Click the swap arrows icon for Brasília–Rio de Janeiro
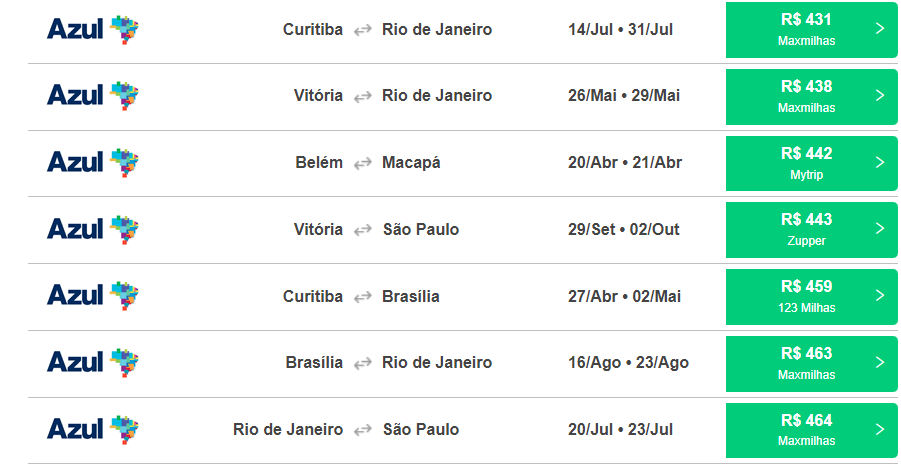901x464 pixels. (x=363, y=364)
